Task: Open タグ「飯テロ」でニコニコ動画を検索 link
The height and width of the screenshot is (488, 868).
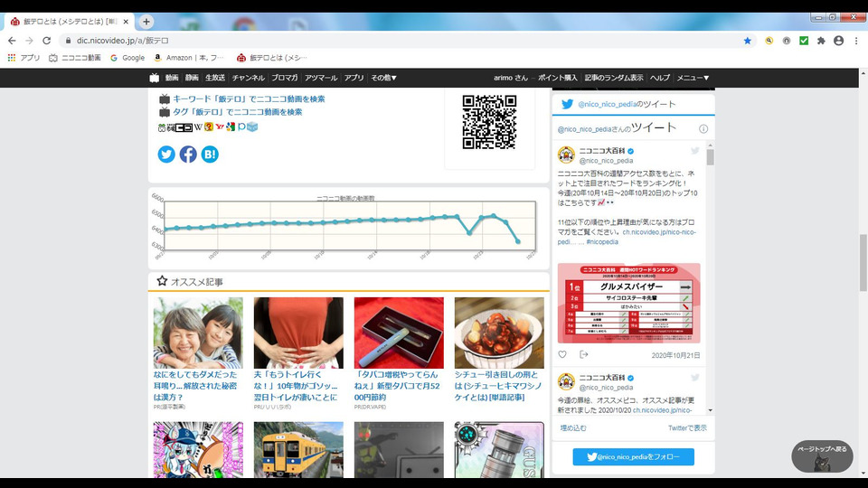Action: (238, 112)
